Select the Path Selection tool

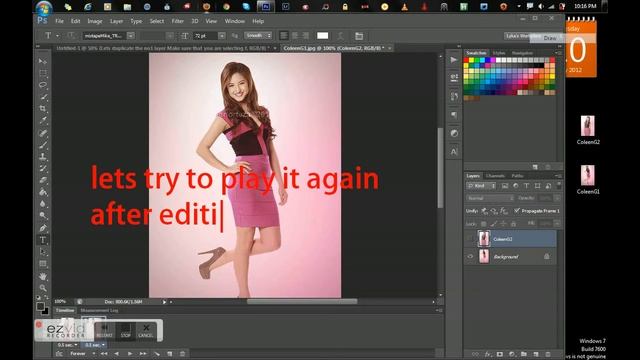click(42, 252)
